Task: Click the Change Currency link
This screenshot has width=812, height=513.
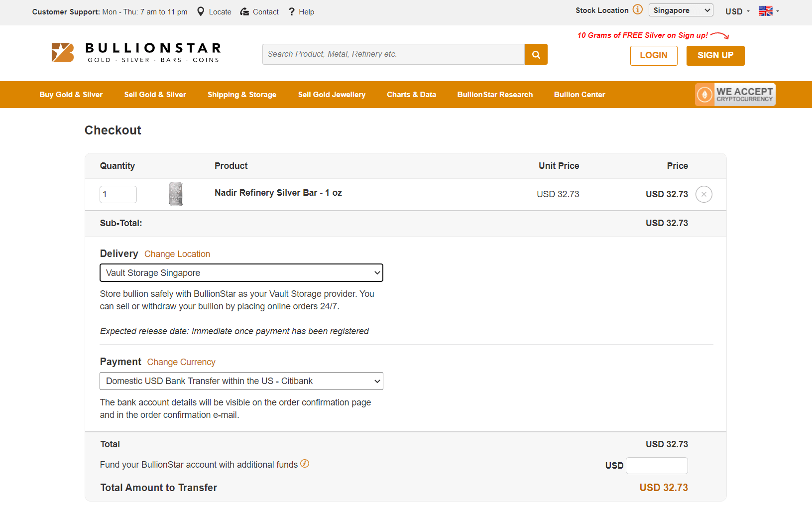Action: (x=181, y=362)
